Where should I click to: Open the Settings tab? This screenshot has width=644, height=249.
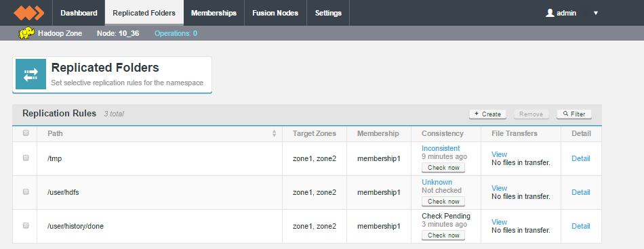[328, 13]
